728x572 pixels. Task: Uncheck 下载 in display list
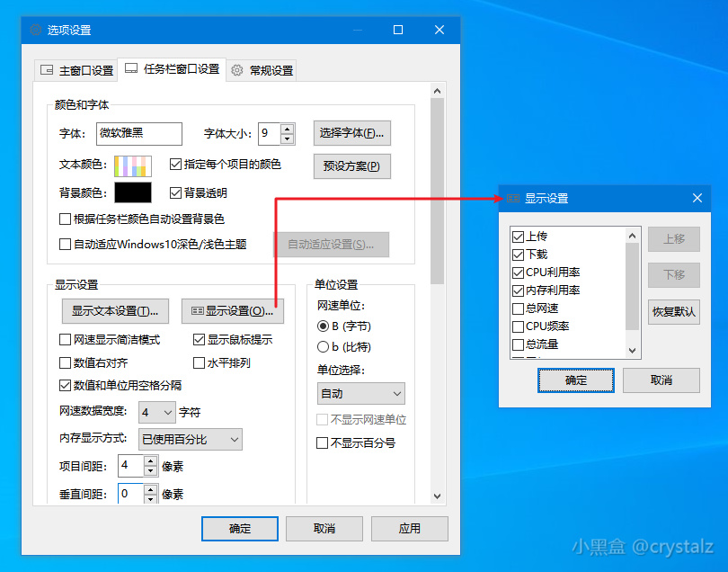[x=519, y=255]
